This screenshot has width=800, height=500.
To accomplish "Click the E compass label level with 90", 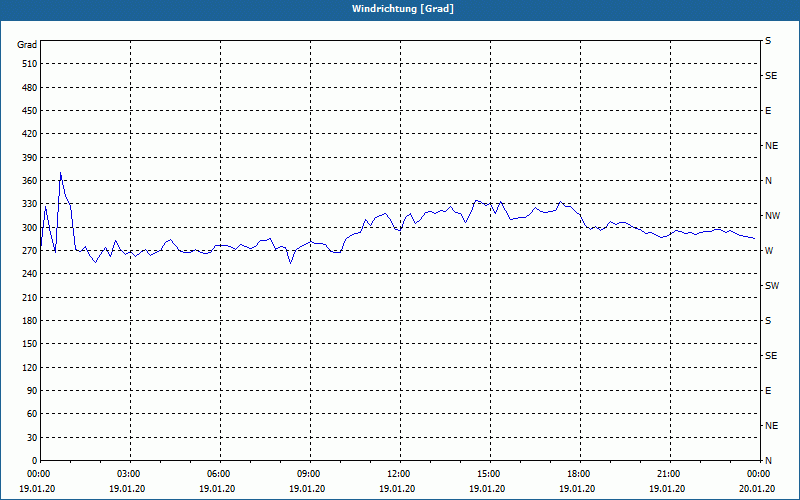I will click(768, 391).
